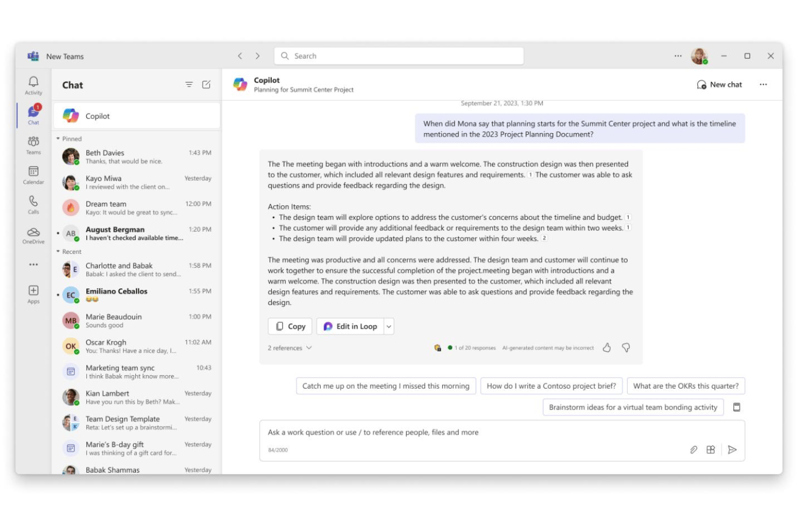The image size is (798, 532).
Task: Open Marie's B-day gift chat
Action: tap(136, 448)
